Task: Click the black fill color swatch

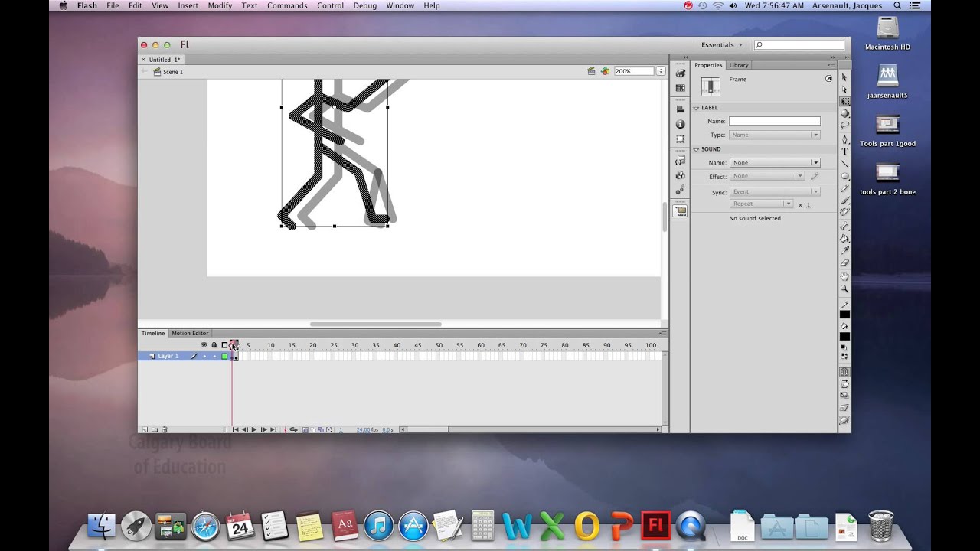Action: pos(844,337)
